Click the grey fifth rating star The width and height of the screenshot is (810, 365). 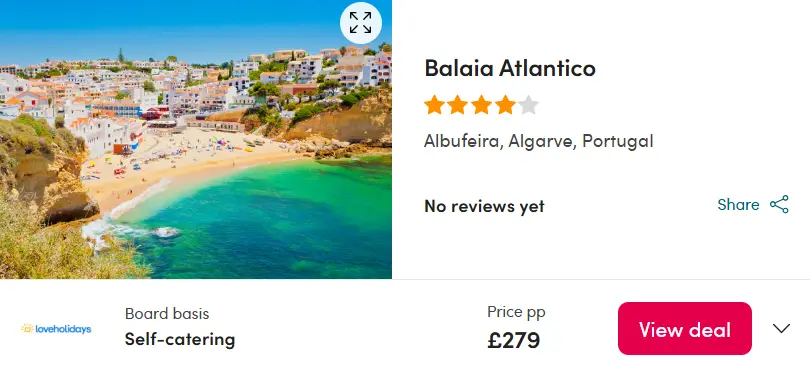528,105
